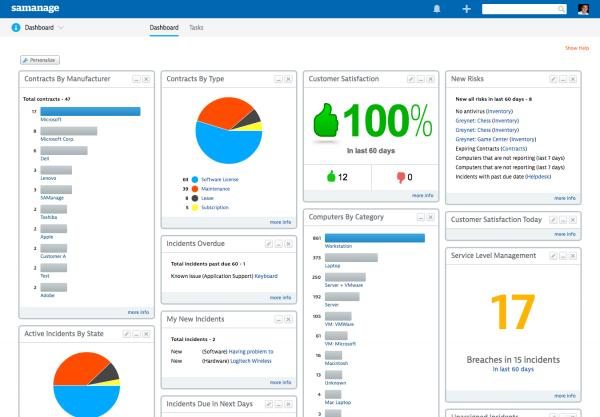
Task: Edit the Customer Satisfaction widget
Action: coord(410,78)
